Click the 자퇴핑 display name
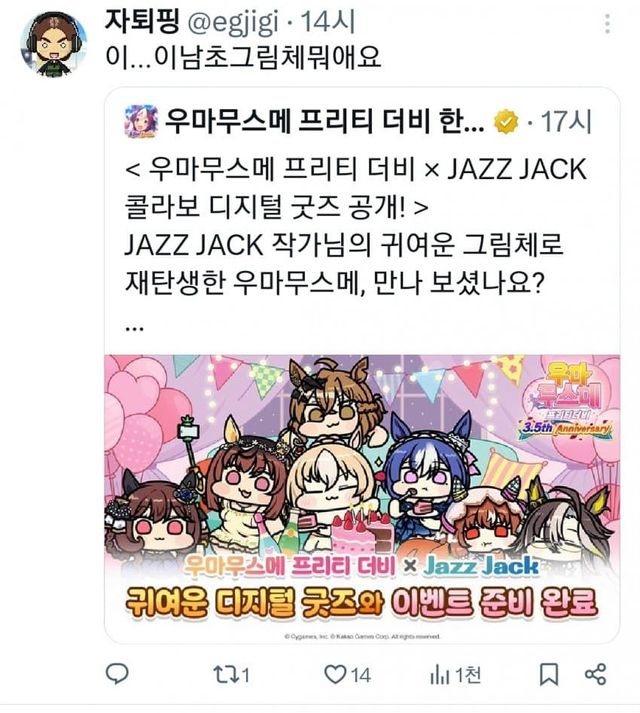640x713 pixels. 142,22
